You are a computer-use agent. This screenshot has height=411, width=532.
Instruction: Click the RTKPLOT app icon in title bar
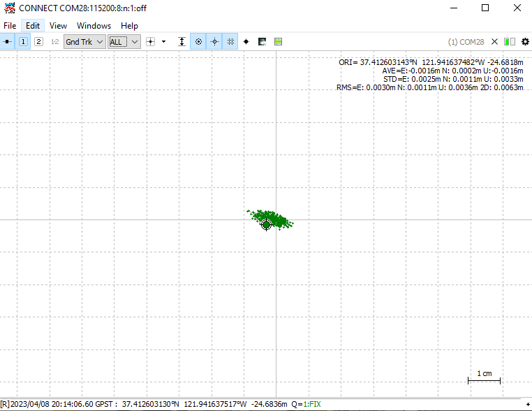click(10, 8)
